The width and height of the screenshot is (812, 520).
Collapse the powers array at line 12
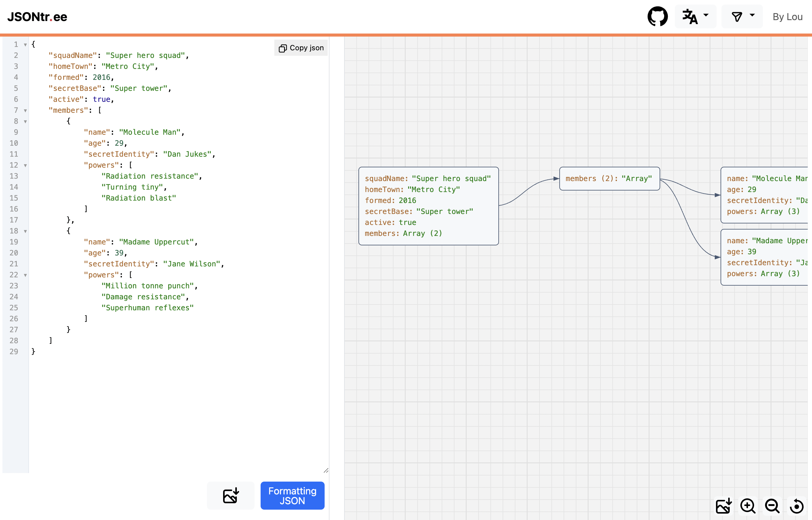[x=25, y=165]
